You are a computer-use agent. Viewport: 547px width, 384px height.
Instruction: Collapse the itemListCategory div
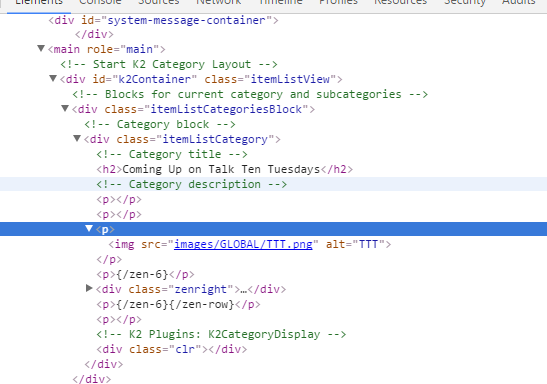tap(77, 138)
